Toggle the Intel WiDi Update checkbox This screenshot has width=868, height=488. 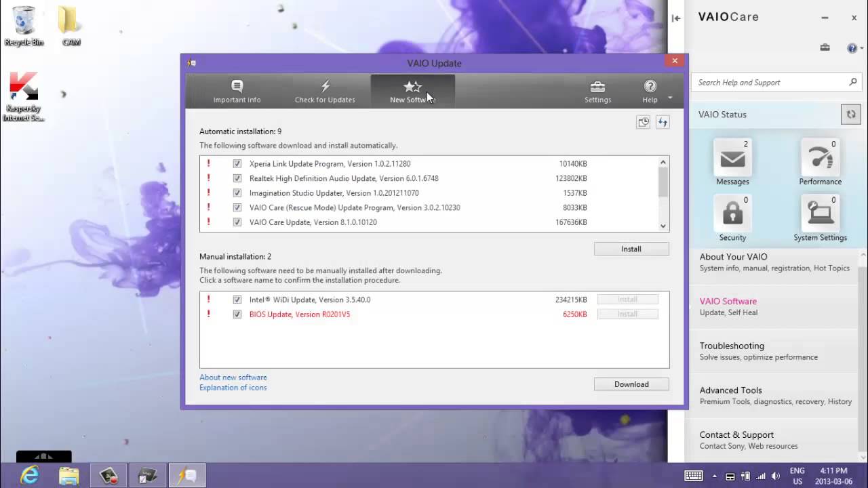click(x=237, y=300)
